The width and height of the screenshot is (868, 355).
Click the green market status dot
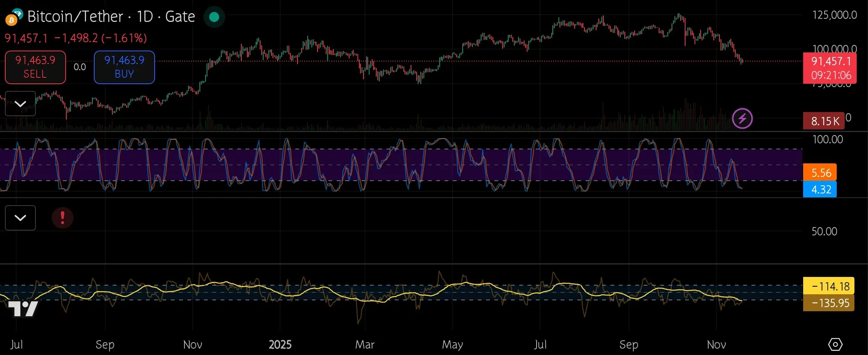pyautogui.click(x=214, y=17)
